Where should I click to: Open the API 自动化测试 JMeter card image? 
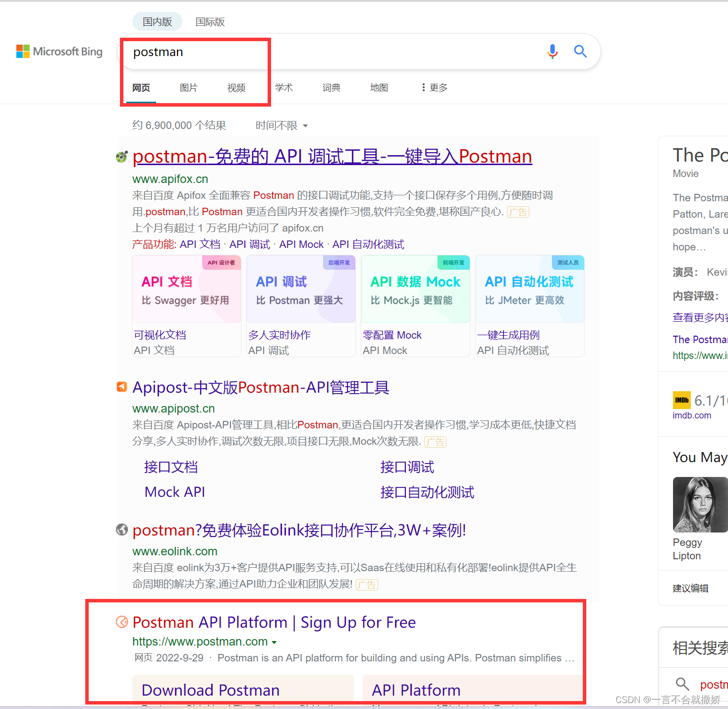(530, 289)
